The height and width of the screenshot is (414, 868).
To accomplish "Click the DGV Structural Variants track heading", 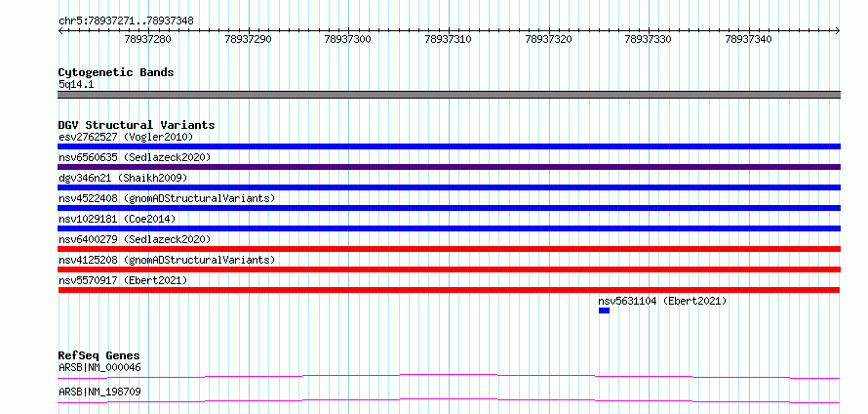I will tap(137, 125).
